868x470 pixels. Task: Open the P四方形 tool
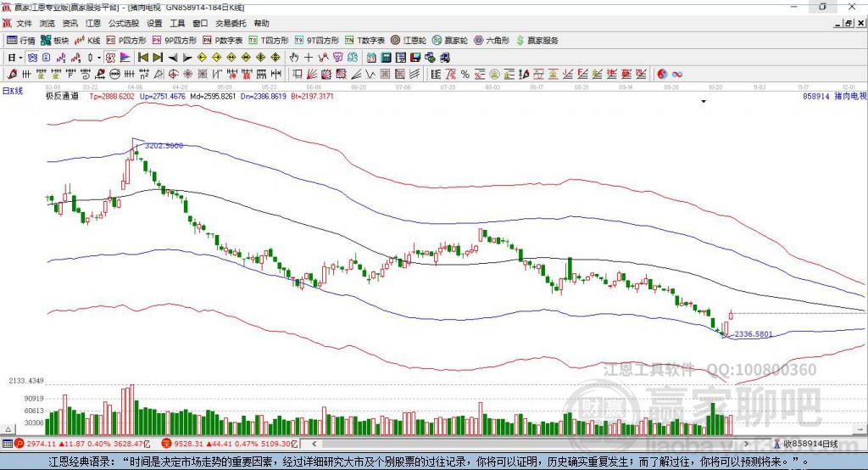click(x=126, y=41)
